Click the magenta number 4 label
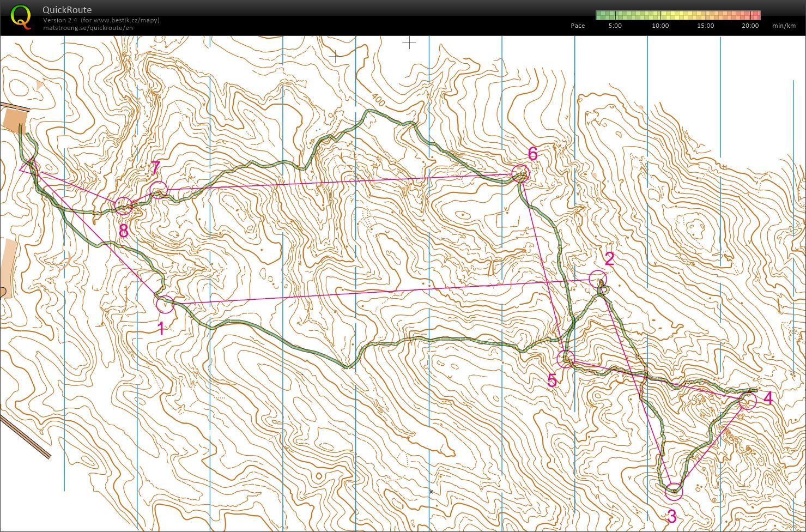The width and height of the screenshot is (806, 532). (x=768, y=398)
